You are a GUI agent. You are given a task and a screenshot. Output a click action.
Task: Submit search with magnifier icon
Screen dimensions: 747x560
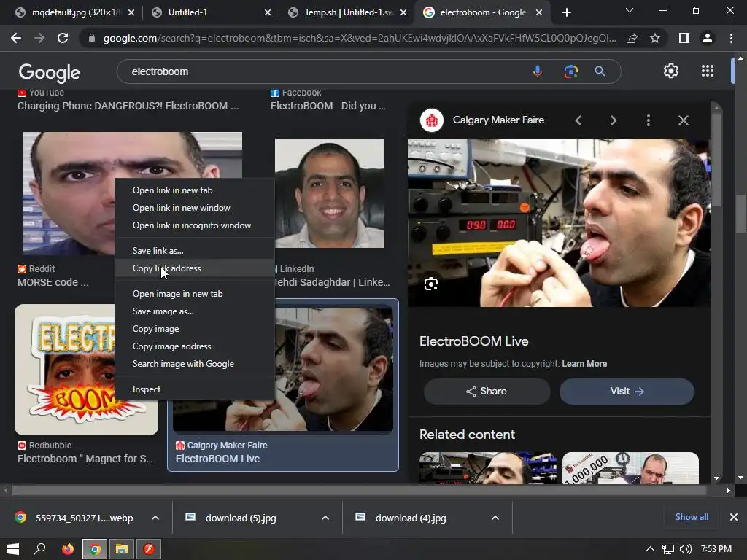tap(600, 71)
